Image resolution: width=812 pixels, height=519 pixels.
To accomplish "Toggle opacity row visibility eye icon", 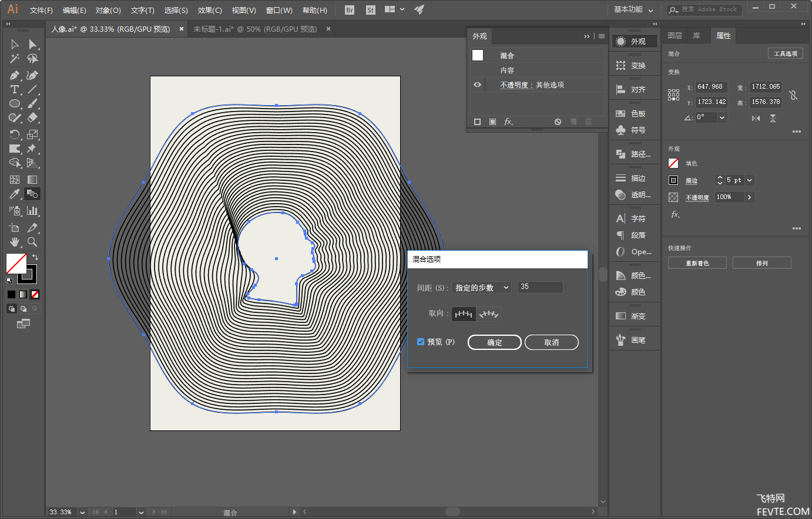I will pyautogui.click(x=478, y=85).
